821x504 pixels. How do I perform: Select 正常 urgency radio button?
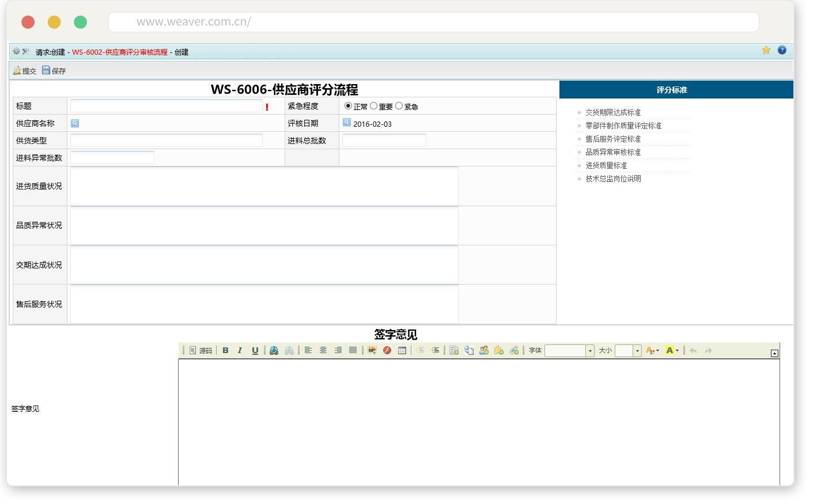(348, 106)
